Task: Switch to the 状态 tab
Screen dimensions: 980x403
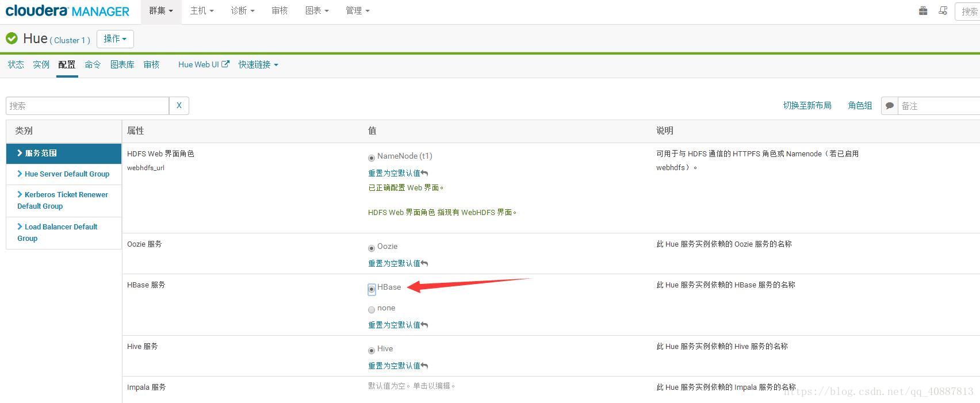Action: pyautogui.click(x=16, y=64)
